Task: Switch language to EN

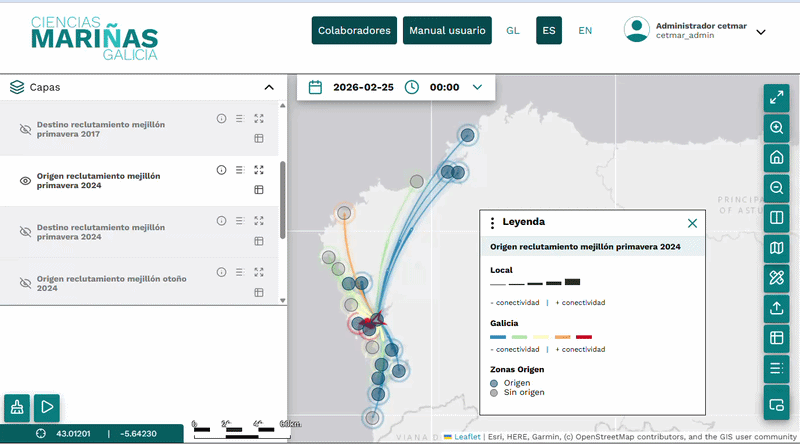Action: [x=585, y=31]
